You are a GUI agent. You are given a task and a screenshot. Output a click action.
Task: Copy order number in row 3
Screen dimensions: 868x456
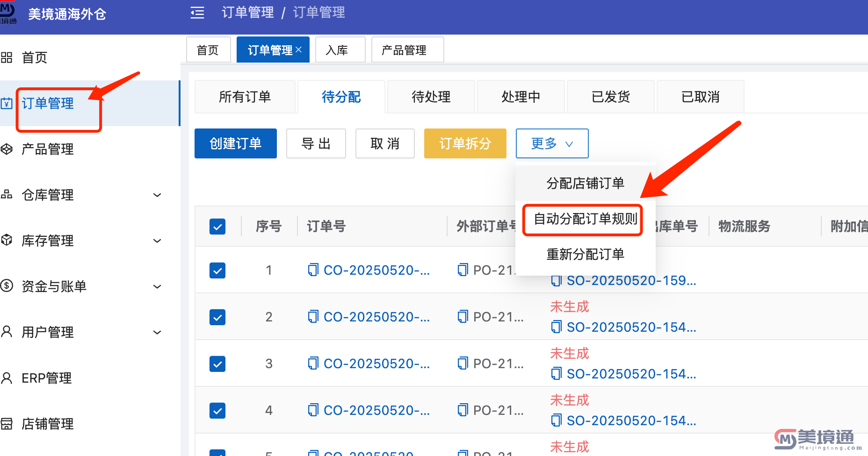313,363
